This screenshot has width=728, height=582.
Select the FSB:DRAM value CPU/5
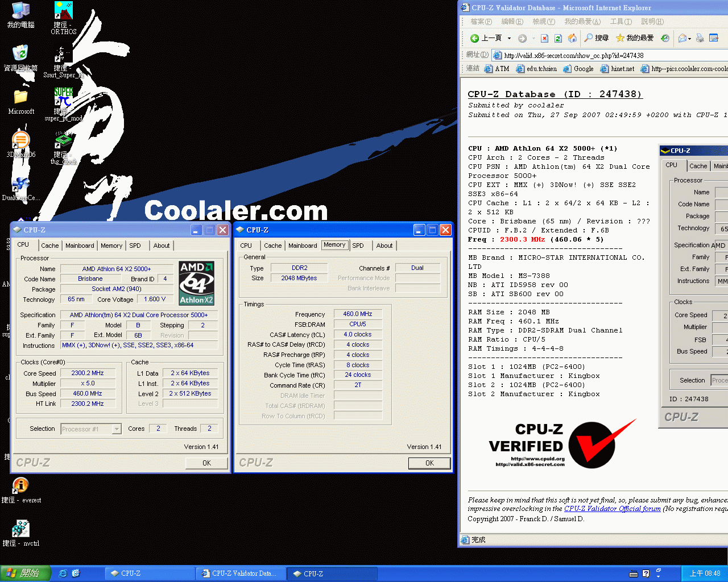pos(358,324)
